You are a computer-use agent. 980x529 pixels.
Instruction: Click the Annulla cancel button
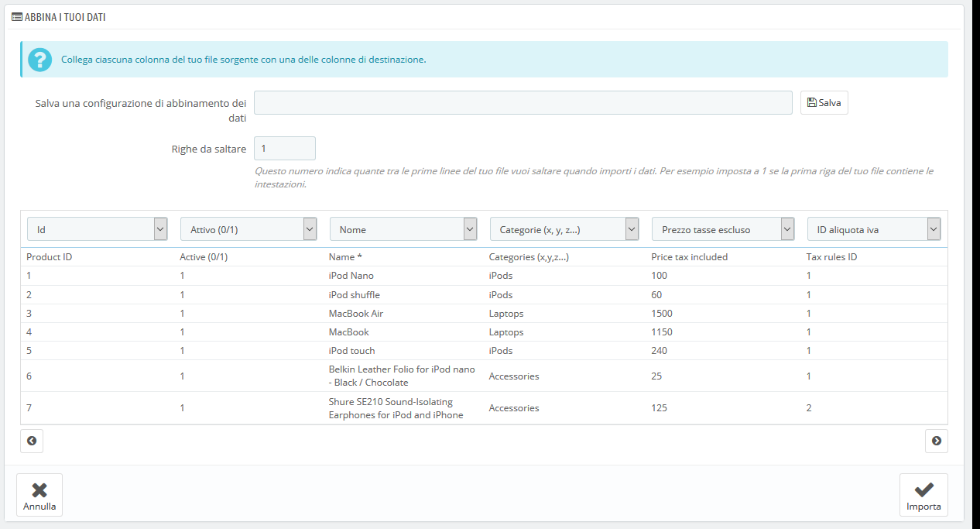(x=39, y=495)
